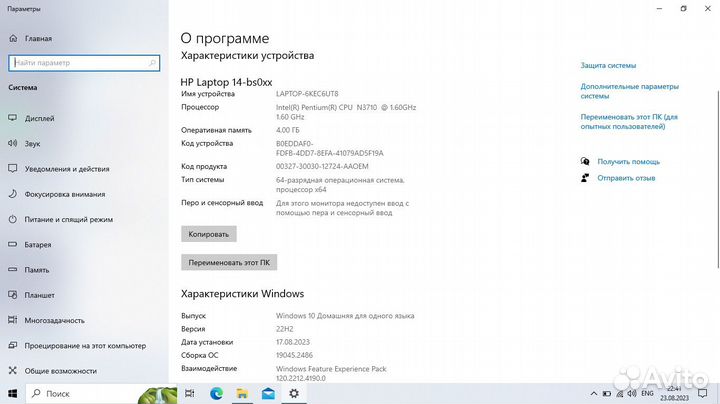Image resolution: width=720 pixels, height=404 pixels.
Task: Open the Защита системы link
Action: point(608,66)
